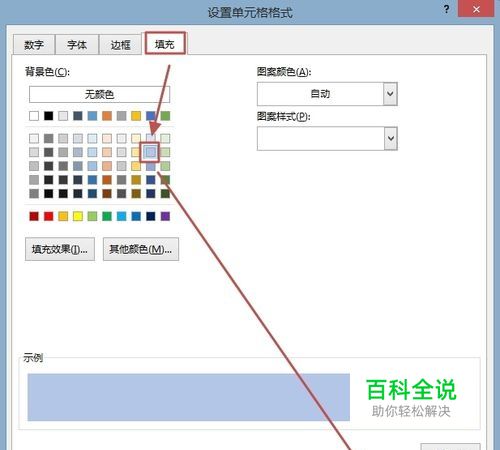Pick the orange swatch in top row
Image resolution: width=500 pixels, height=450 pixels.
click(107, 116)
